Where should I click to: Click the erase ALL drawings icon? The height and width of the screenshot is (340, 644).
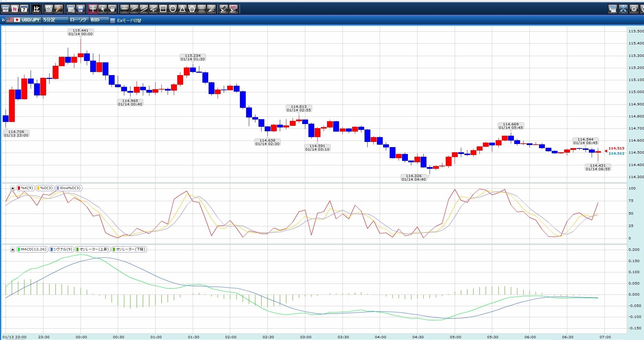coord(233,9)
